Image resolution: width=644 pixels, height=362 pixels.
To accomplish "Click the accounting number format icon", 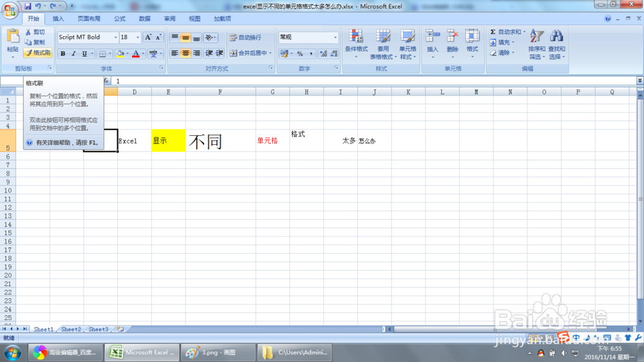I will [283, 53].
